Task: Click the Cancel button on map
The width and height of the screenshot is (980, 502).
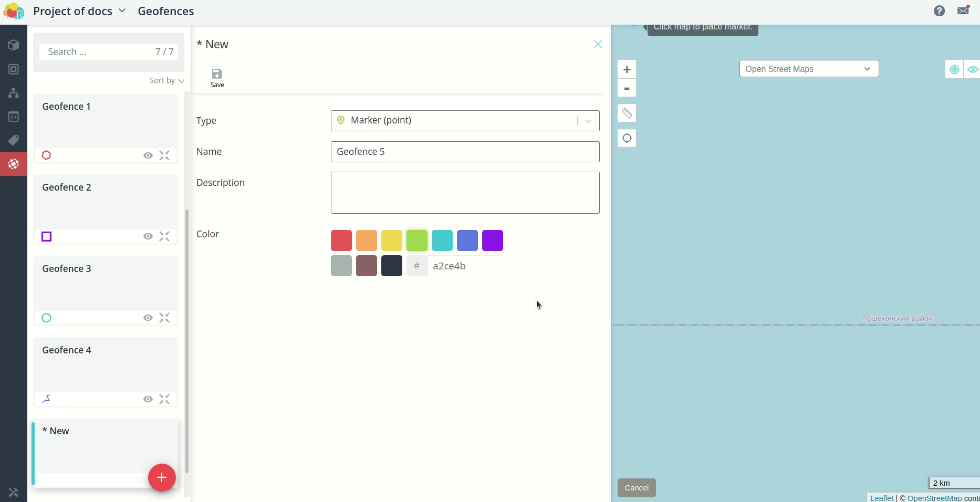Action: coord(637,488)
